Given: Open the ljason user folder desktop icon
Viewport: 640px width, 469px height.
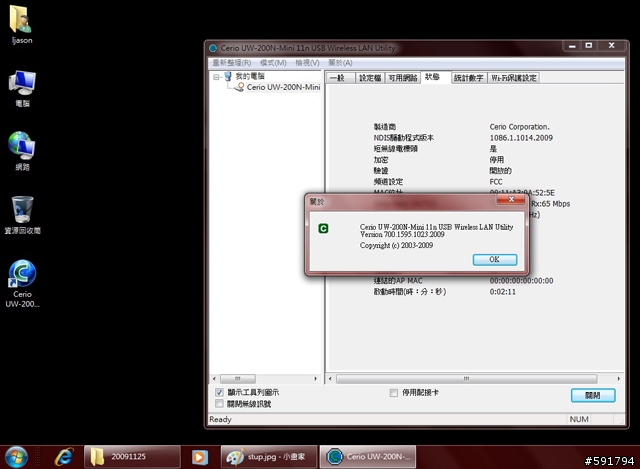Looking at the screenshot, I should click(x=21, y=24).
